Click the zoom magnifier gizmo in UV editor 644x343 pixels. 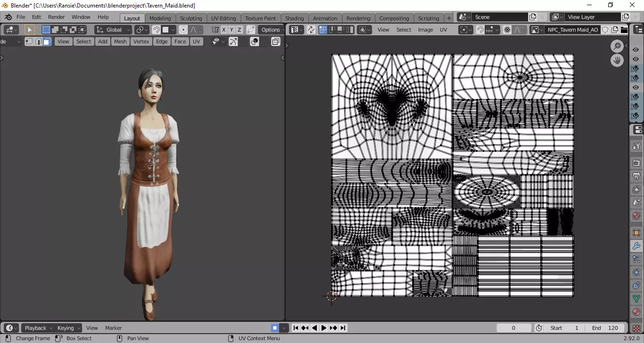pyautogui.click(x=617, y=46)
